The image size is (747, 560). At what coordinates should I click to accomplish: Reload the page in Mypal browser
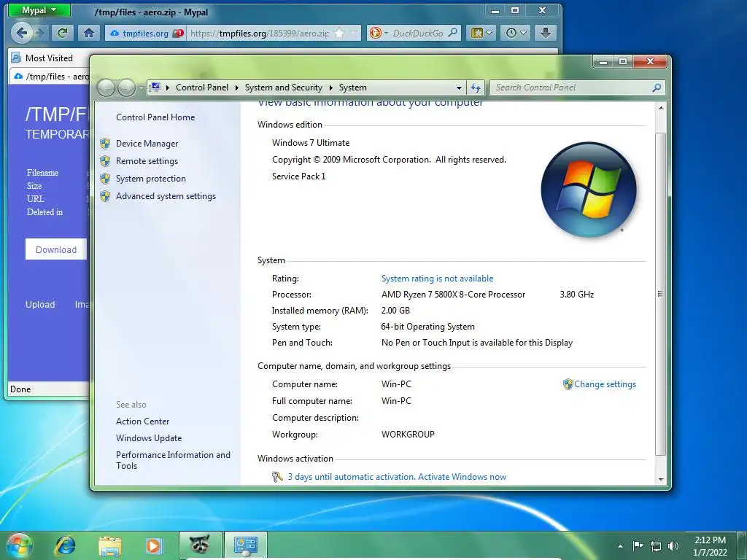[x=63, y=33]
